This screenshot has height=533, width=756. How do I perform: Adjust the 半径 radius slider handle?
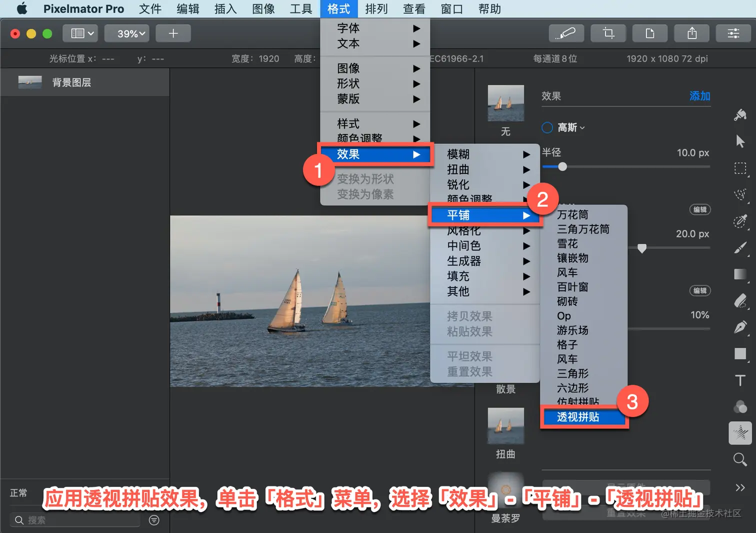tap(562, 166)
